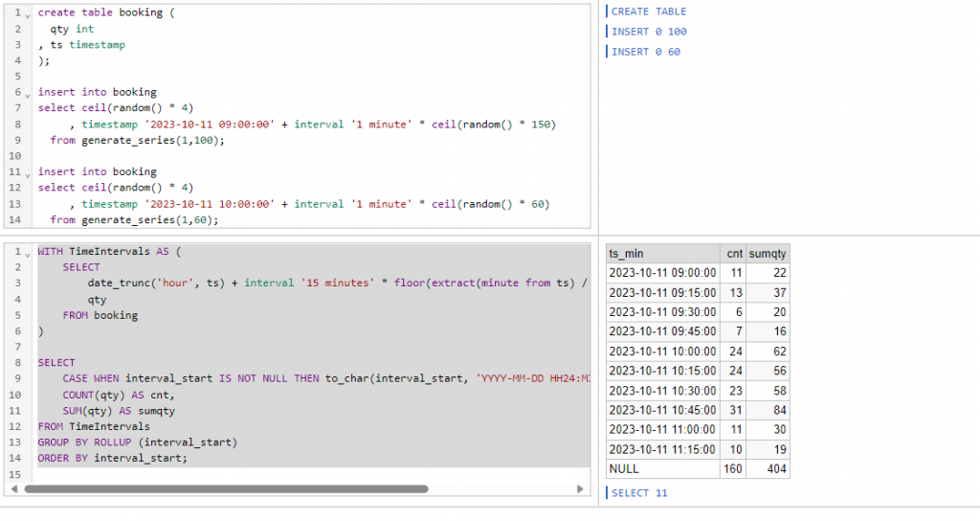Click the CREATE TABLE output message
Viewport: 980px width, 521px height.
pyautogui.click(x=648, y=11)
